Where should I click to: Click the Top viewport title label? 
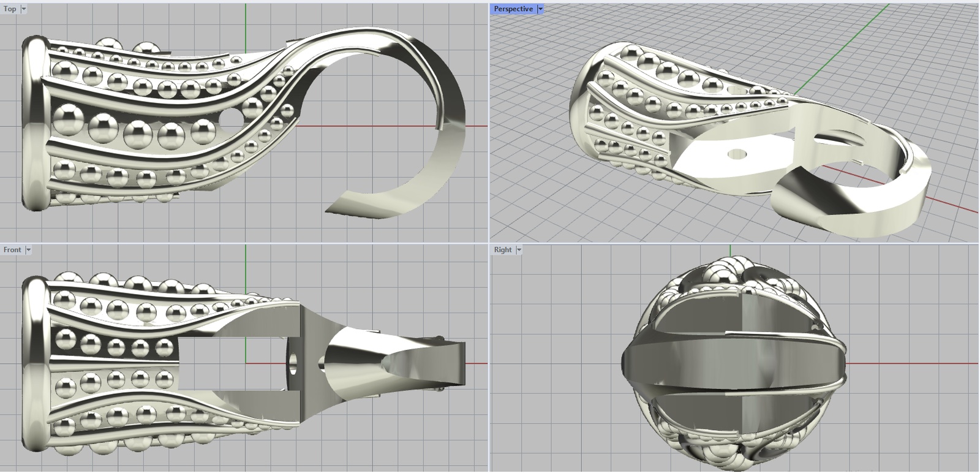(10, 9)
